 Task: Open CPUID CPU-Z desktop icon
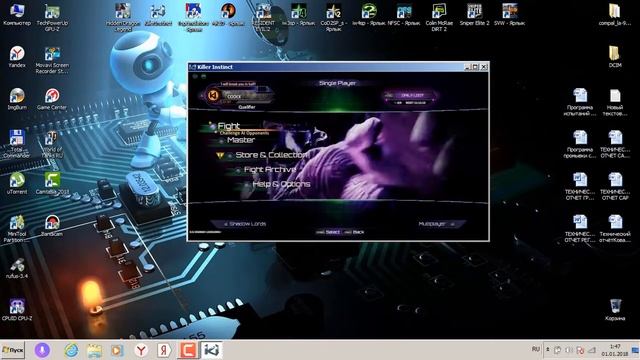17,309
